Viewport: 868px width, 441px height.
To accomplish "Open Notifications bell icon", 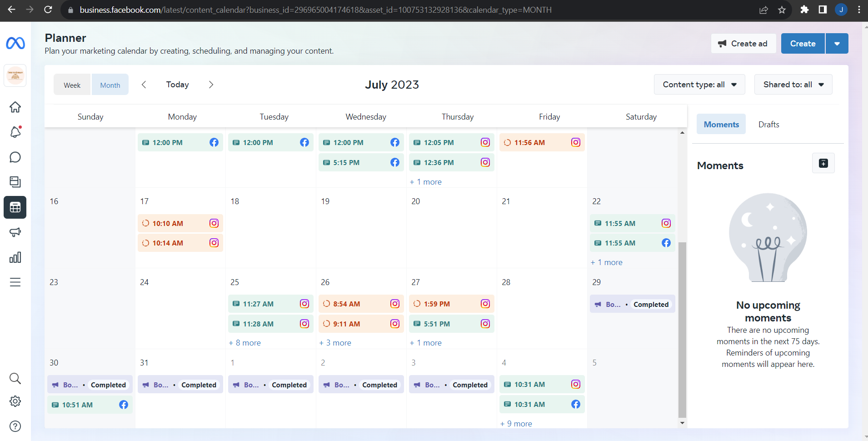I will (x=15, y=132).
